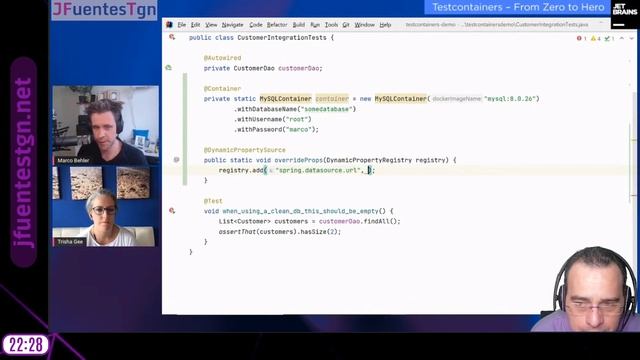Viewport: 640px width, 360px height.
Task: Click the "root" username string
Action: click(297, 119)
